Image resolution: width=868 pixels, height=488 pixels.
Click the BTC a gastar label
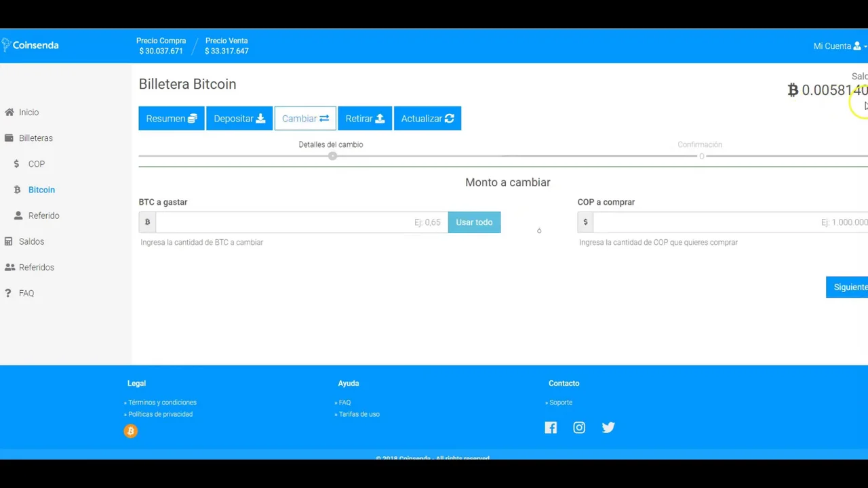[163, 202]
